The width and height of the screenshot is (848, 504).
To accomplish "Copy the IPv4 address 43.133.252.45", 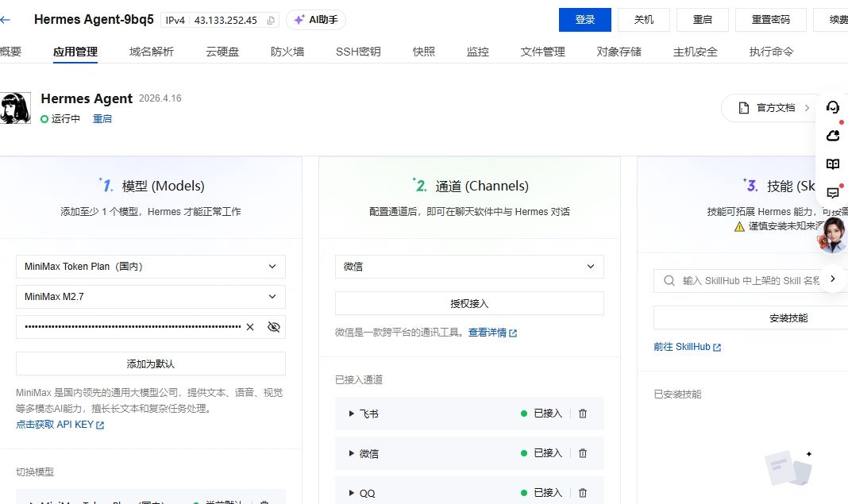I will [x=271, y=20].
